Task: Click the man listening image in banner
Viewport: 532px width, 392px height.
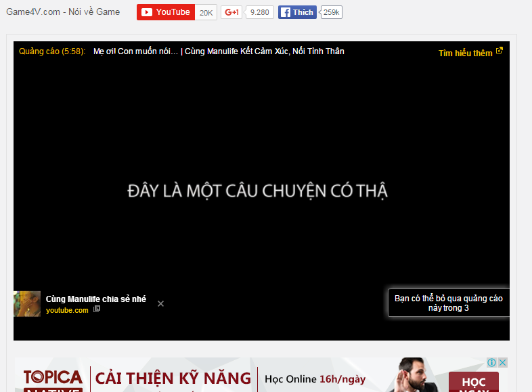Action: click(x=414, y=375)
